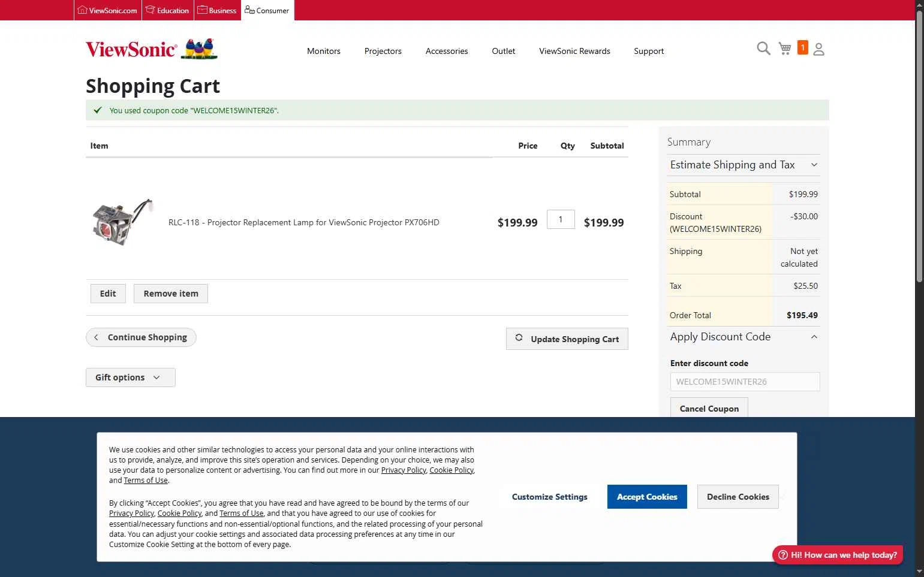Click the Summary heading

tap(689, 142)
